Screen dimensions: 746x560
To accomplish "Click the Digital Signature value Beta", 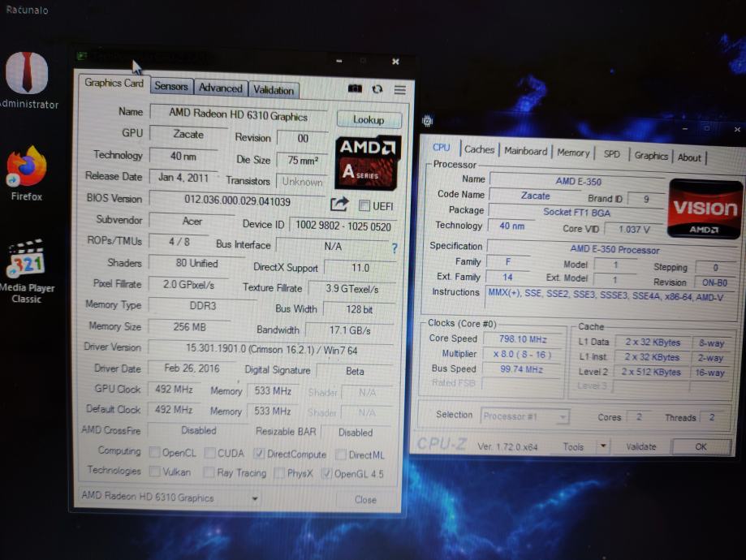I will coord(355,371).
